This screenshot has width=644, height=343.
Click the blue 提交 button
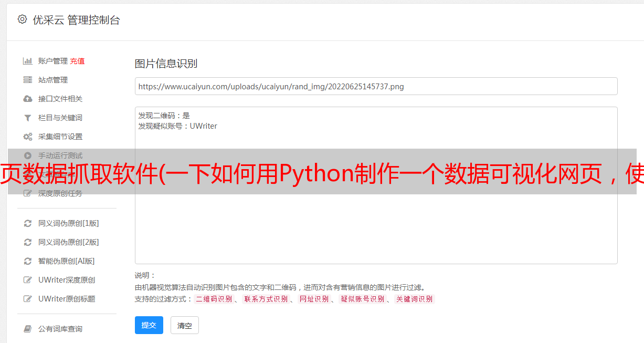click(149, 325)
